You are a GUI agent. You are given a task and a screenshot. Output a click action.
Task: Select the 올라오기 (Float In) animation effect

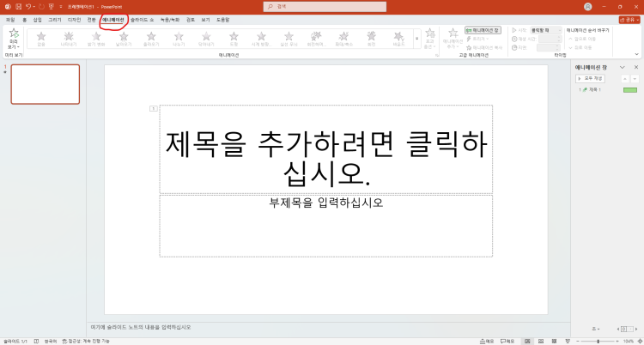[151, 39]
